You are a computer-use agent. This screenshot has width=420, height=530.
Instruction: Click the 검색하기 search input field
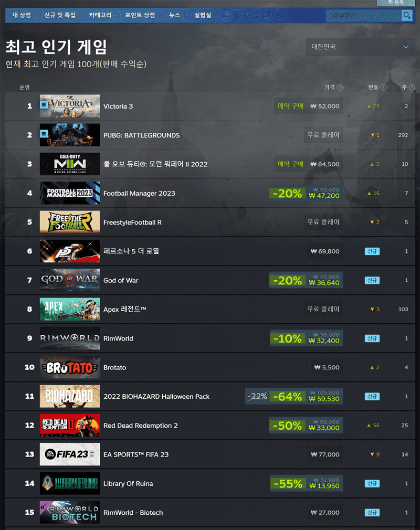pos(363,16)
